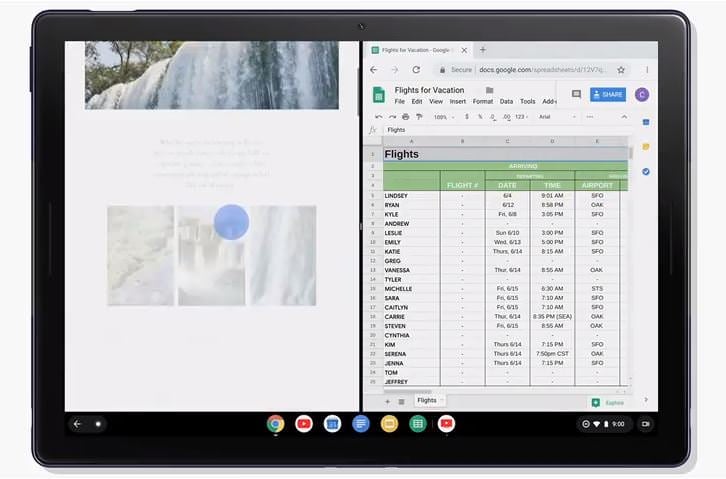
Task: Open the comments history icon
Action: pyautogui.click(x=576, y=94)
